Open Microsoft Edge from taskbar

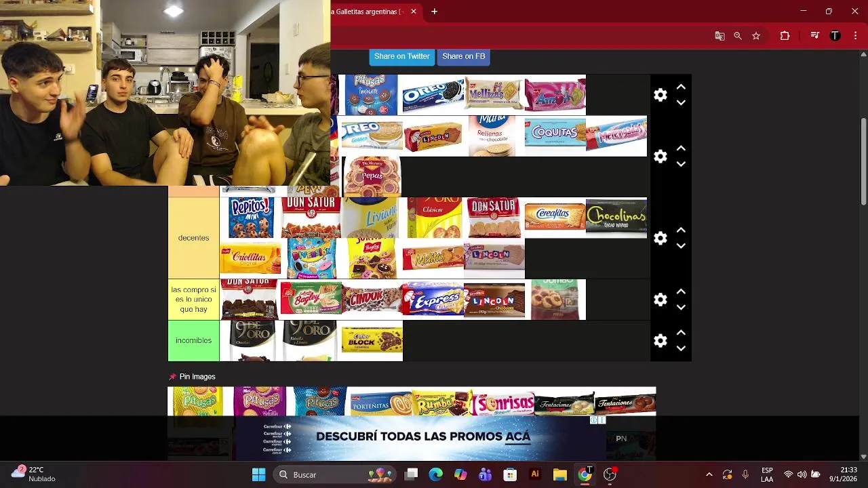pyautogui.click(x=435, y=474)
